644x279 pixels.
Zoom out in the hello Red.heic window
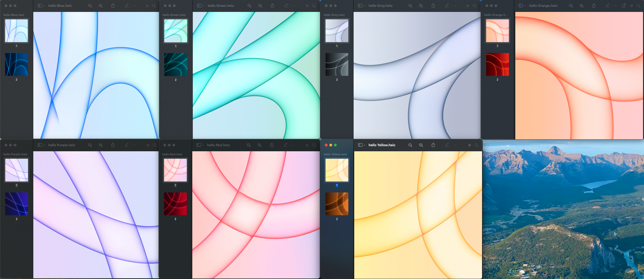(x=249, y=145)
